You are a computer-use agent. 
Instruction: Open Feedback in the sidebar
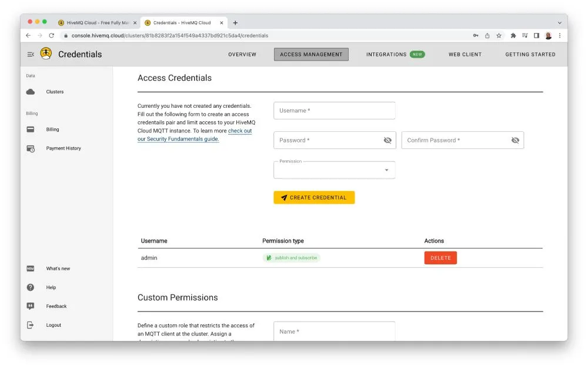tap(56, 306)
